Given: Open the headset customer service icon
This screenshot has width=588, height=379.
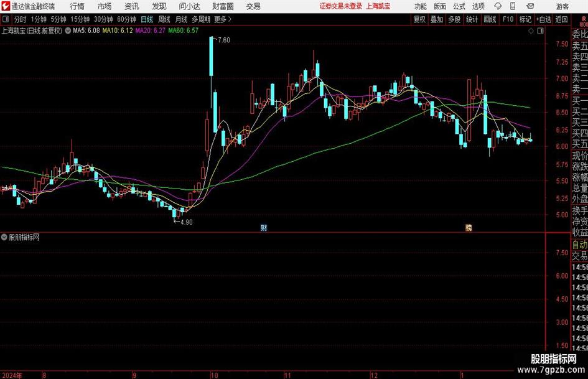Looking at the screenshot, I should click(498, 6).
